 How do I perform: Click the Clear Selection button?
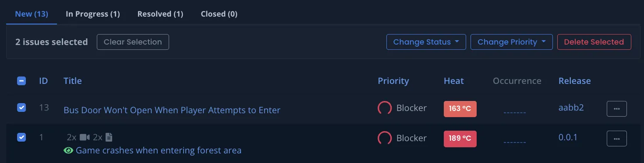point(133,42)
